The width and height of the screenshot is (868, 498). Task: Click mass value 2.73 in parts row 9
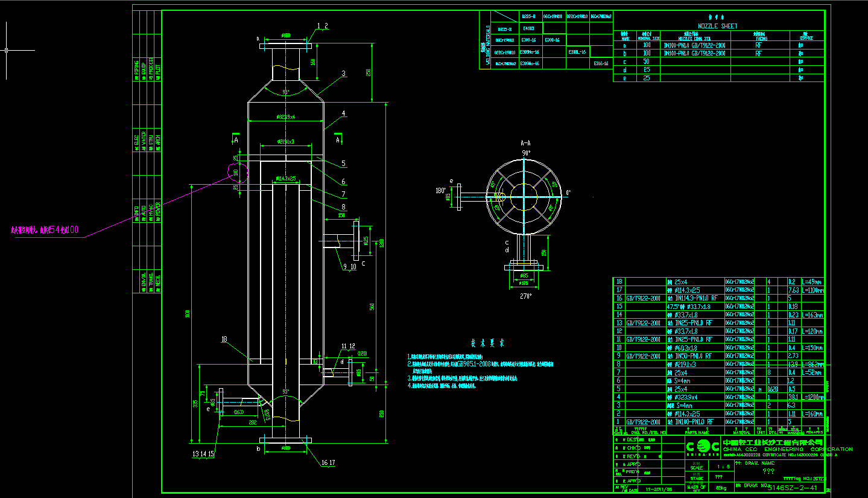pyautogui.click(x=793, y=356)
